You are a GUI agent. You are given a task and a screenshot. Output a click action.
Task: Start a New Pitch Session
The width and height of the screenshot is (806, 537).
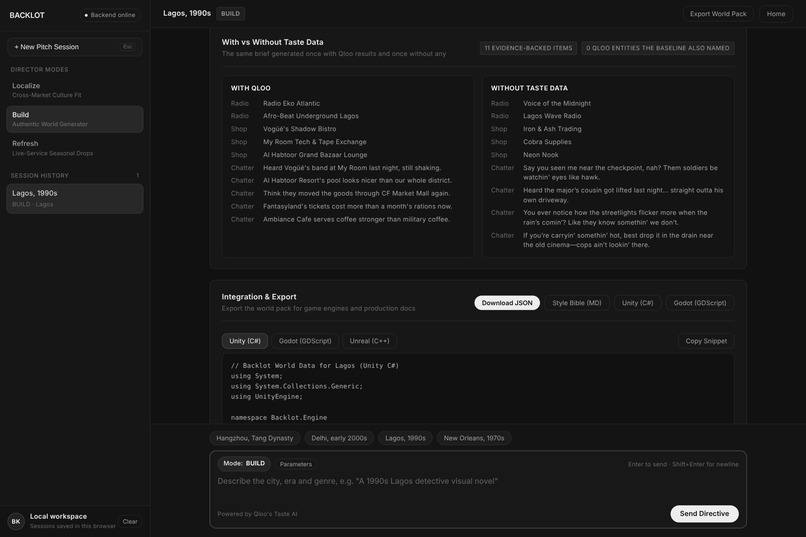coord(75,47)
